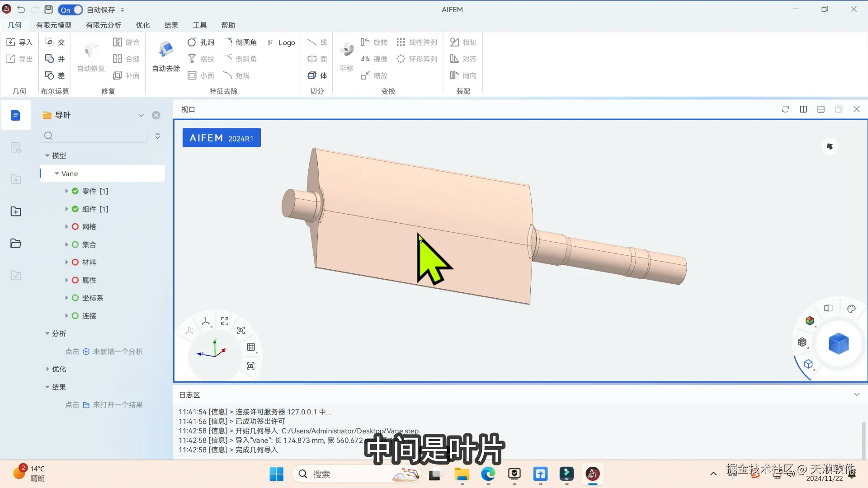Select the 体 body split tool
Screen dimensions: 868x488
pyautogui.click(x=317, y=75)
